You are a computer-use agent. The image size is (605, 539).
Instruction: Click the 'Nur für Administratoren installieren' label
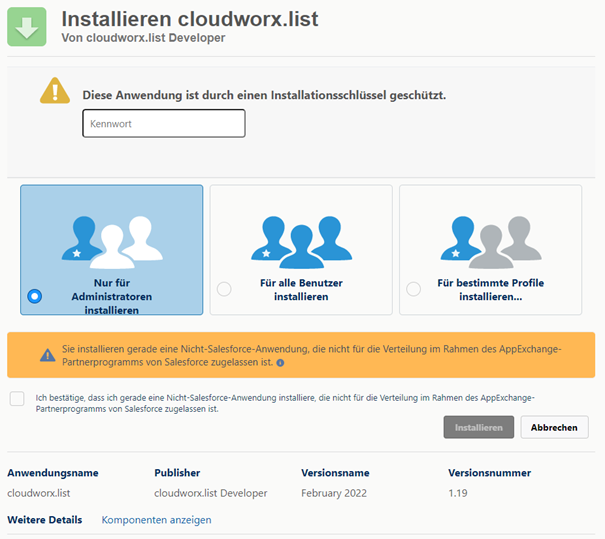click(112, 296)
